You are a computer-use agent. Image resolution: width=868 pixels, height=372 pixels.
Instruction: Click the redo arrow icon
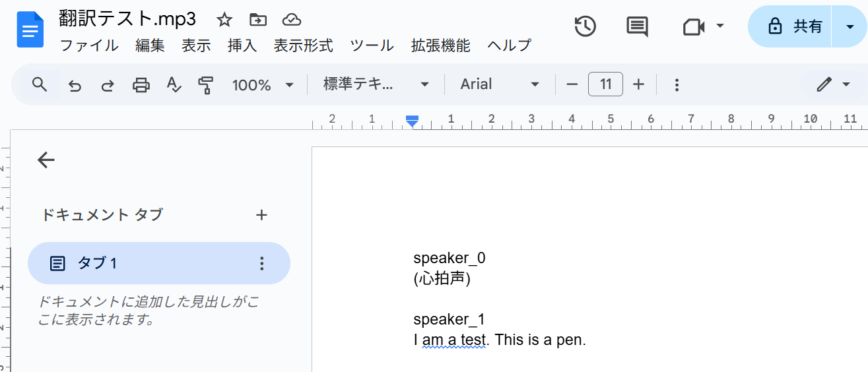(x=108, y=85)
